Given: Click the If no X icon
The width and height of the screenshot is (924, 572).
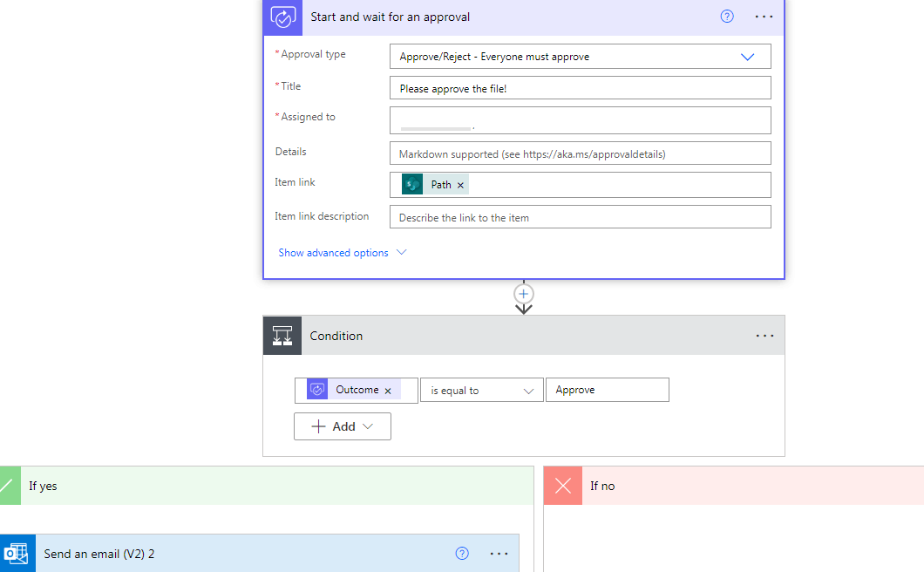Looking at the screenshot, I should (563, 486).
